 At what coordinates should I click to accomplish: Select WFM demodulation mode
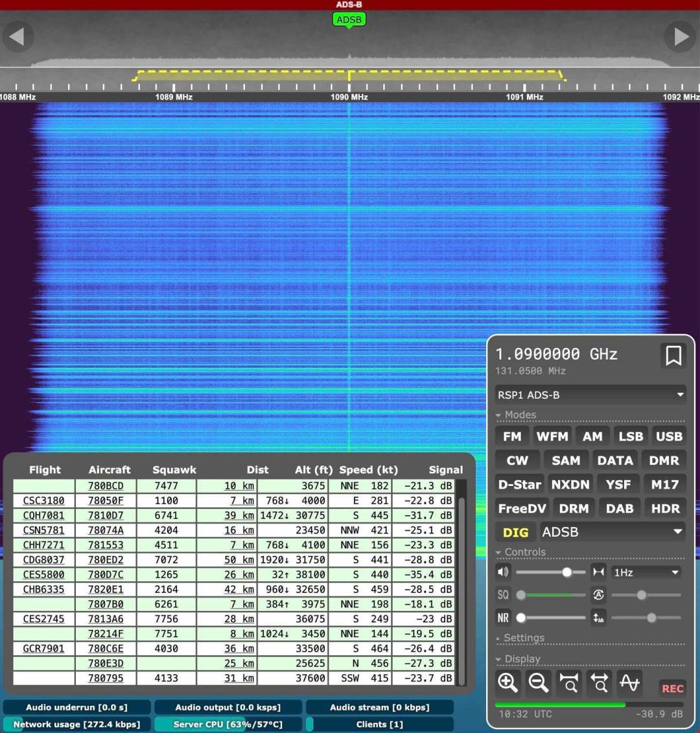pyautogui.click(x=552, y=436)
